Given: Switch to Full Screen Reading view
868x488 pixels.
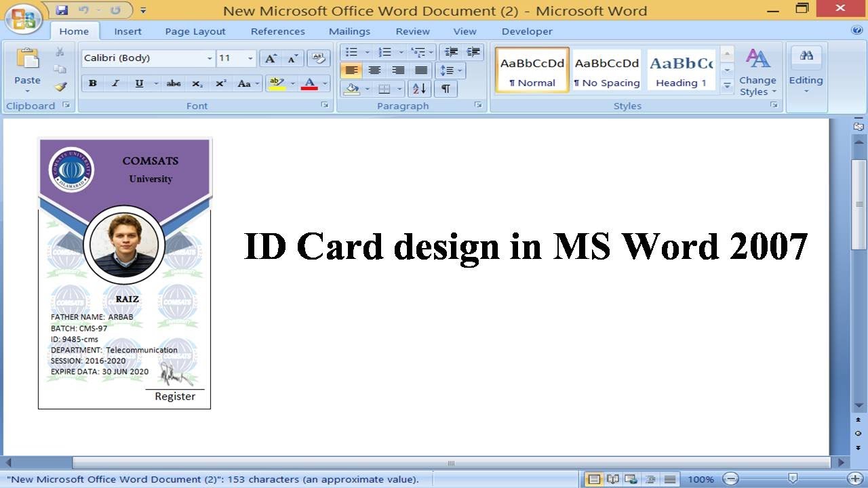Looking at the screenshot, I should pyautogui.click(x=613, y=479).
